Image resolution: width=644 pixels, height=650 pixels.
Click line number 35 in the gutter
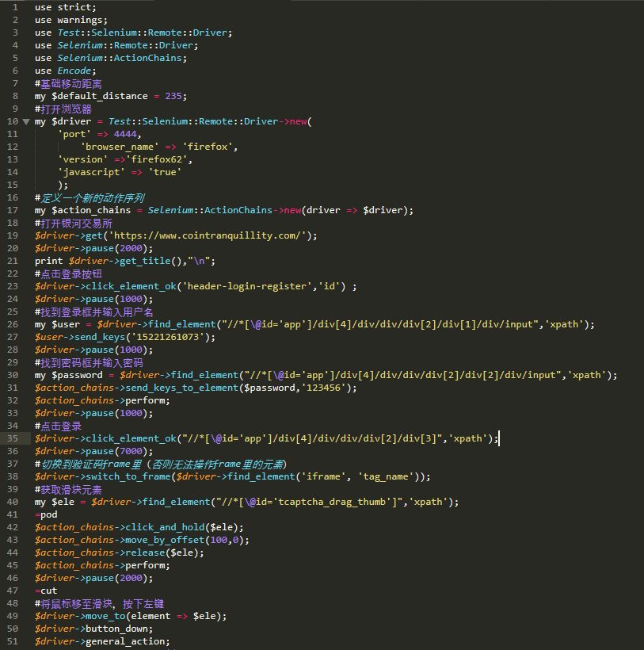13,438
